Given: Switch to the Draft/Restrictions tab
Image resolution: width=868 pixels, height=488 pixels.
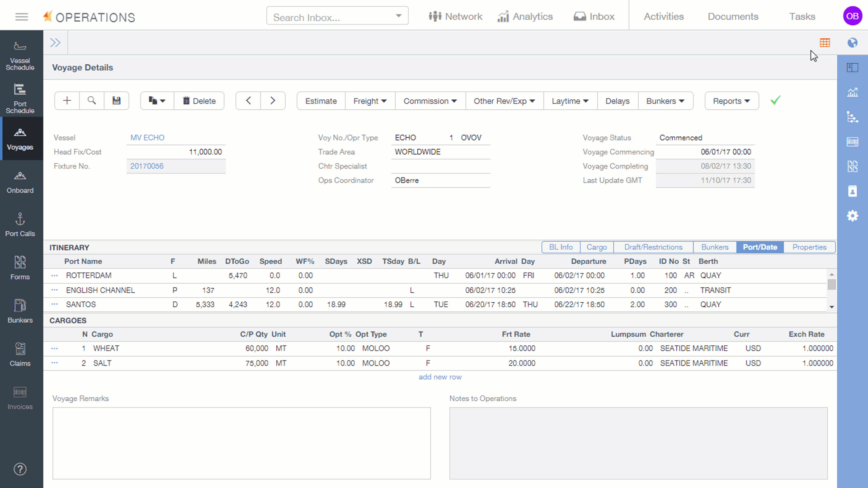Looking at the screenshot, I should (653, 247).
